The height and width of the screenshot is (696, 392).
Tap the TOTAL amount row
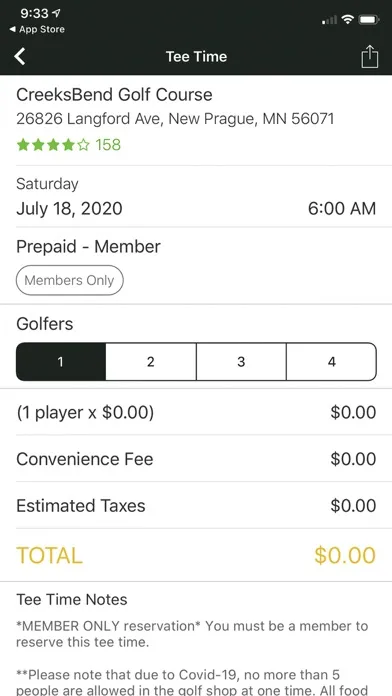coord(196,555)
